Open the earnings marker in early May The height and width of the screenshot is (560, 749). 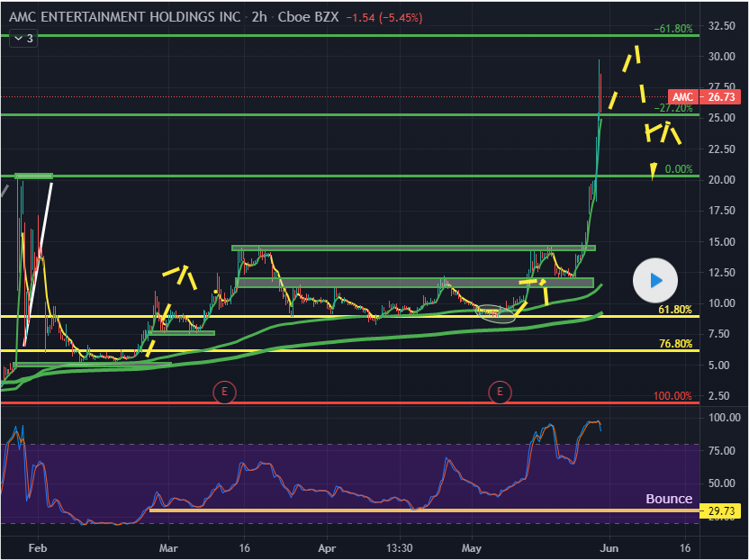[x=500, y=393]
